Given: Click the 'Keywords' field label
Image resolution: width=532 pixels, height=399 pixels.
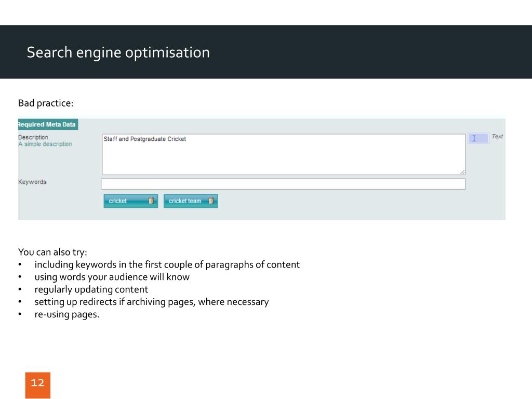Looking at the screenshot, I should 32,182.
